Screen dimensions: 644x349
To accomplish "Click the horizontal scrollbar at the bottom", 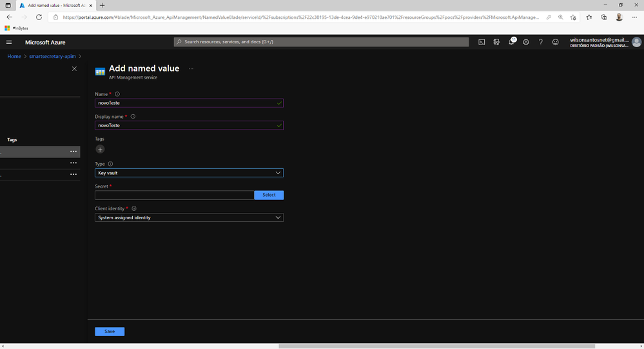I will (x=436, y=346).
